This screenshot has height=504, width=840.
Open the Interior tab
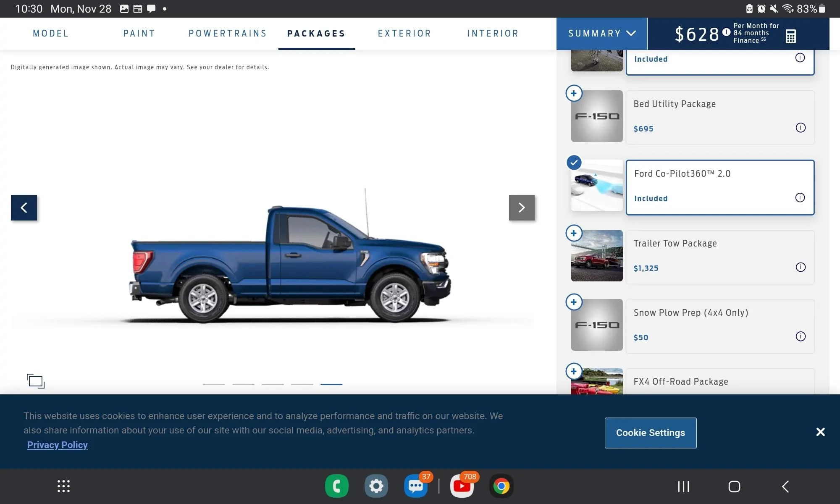[493, 34]
